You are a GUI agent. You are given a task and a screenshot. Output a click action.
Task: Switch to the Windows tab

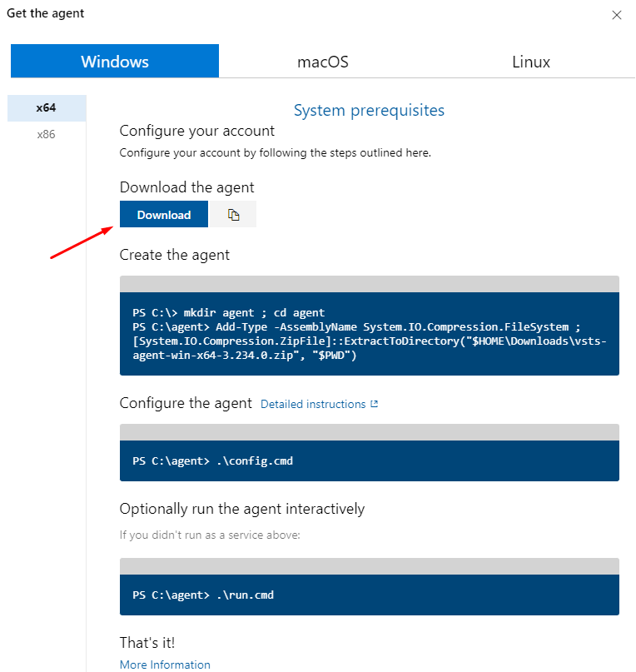(x=115, y=62)
